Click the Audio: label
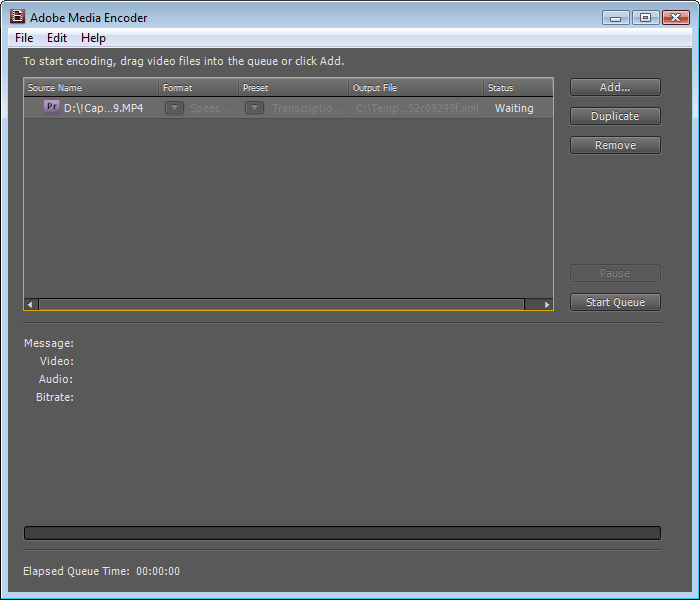The height and width of the screenshot is (600, 700). pyautogui.click(x=56, y=379)
